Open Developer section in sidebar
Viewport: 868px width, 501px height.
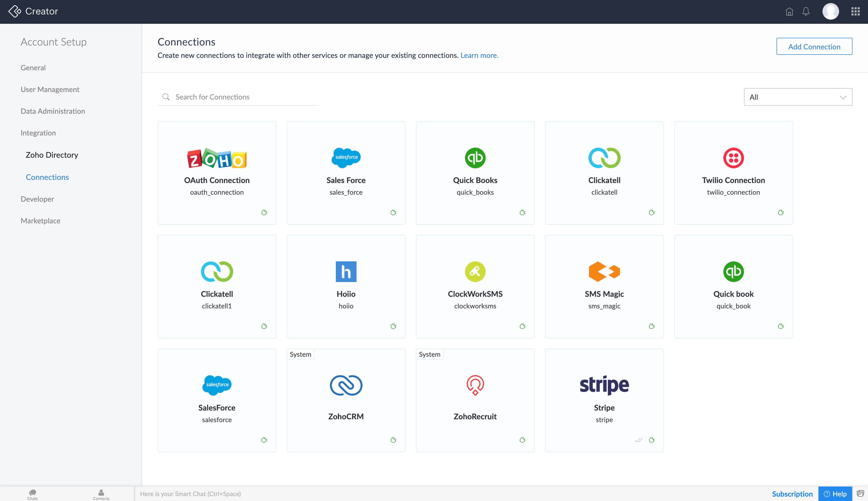(x=37, y=199)
